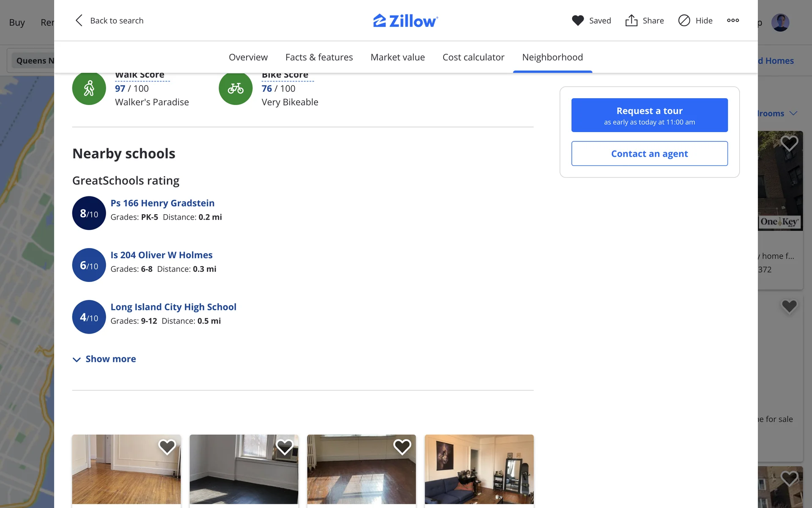Click the Zillow logo
This screenshot has height=508, width=812.
[x=406, y=21]
